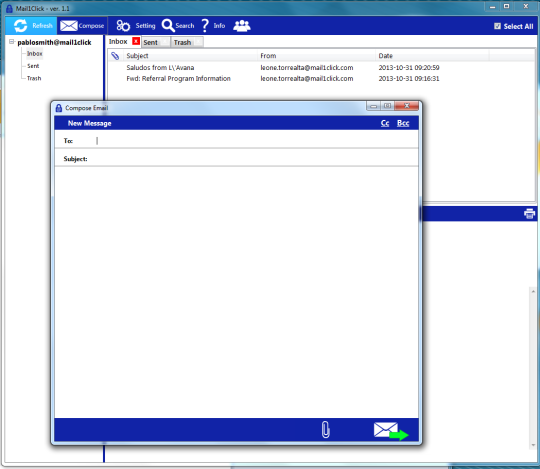
Task: Click the printer icon in preview bar
Action: coord(529,213)
